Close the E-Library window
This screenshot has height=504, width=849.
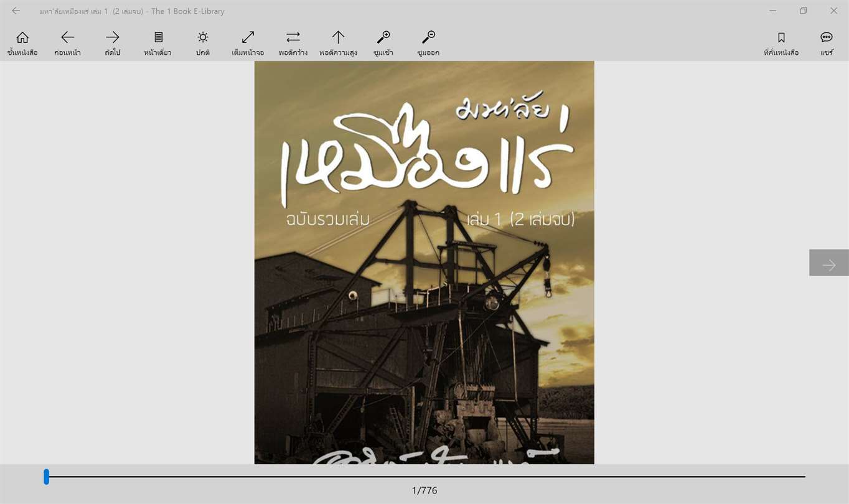point(833,11)
